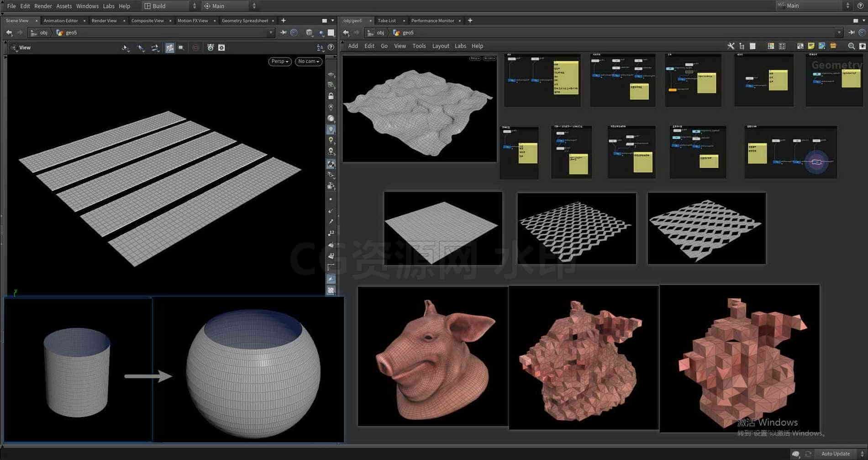Click the scene view pin pane icon
The image size is (868, 460).
[283, 32]
